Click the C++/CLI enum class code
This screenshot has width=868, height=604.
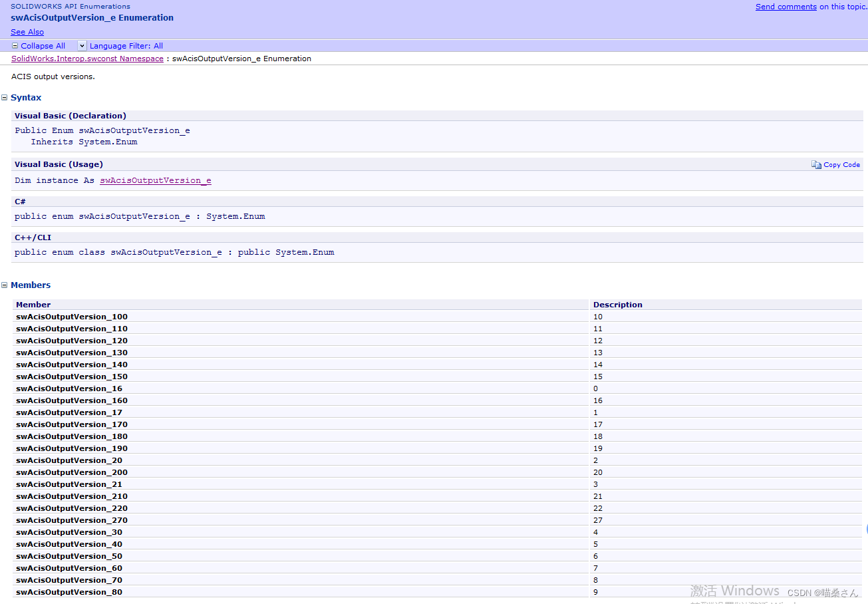point(174,252)
